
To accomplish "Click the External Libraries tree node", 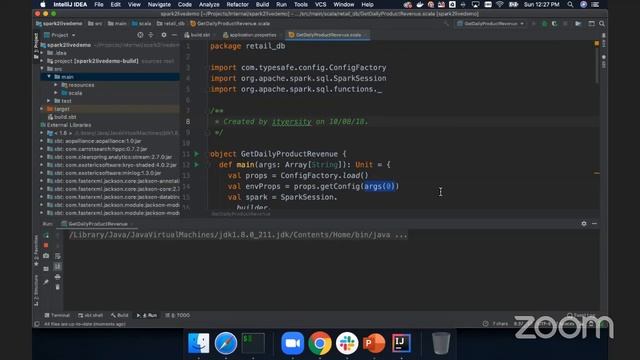I will click(66, 125).
